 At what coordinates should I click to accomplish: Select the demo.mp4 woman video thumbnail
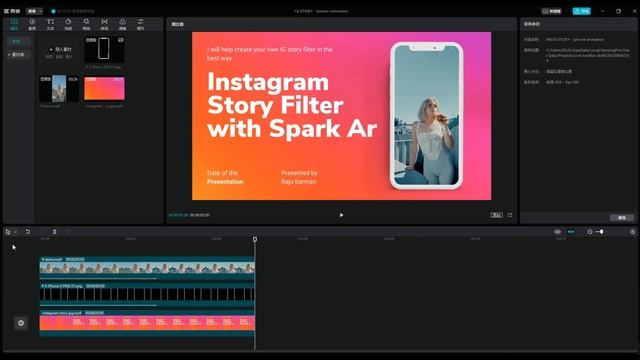coord(59,88)
